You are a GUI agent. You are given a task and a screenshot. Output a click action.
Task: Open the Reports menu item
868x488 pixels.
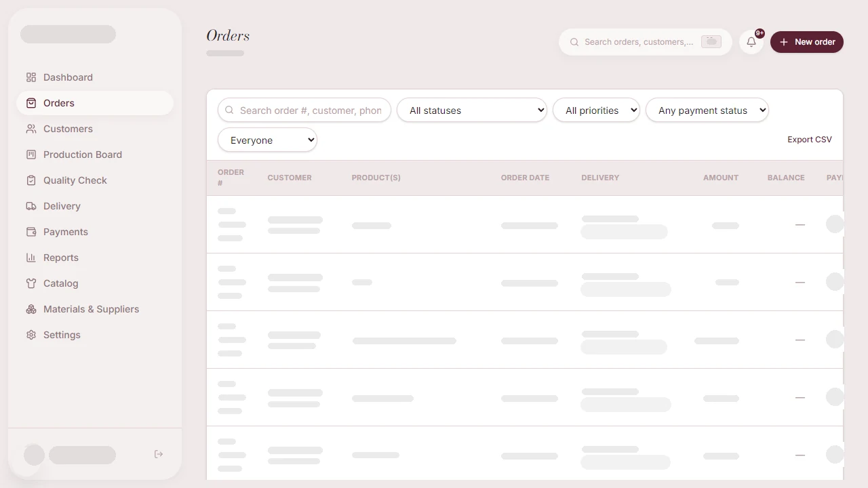95,258
